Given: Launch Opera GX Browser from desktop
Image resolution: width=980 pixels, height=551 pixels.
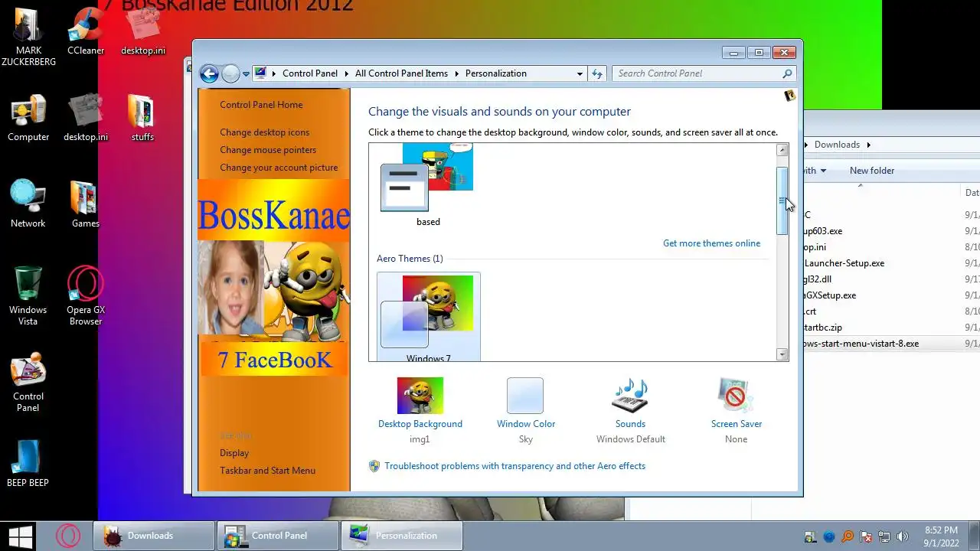Looking at the screenshot, I should pos(86,296).
